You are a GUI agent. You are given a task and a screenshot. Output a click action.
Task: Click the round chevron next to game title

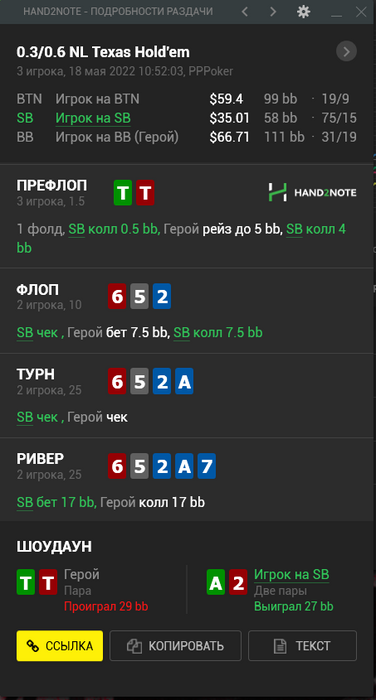(x=347, y=52)
